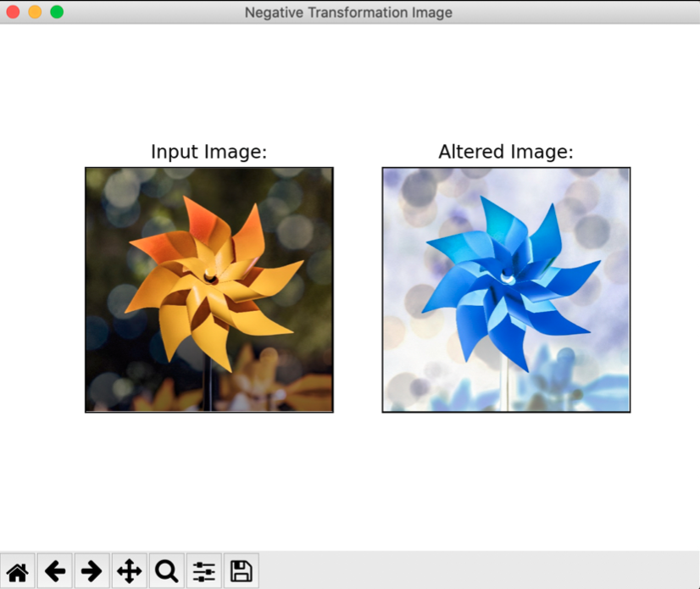Click the 'Input Image:' title text
The width and height of the screenshot is (700, 589).
pos(208,153)
